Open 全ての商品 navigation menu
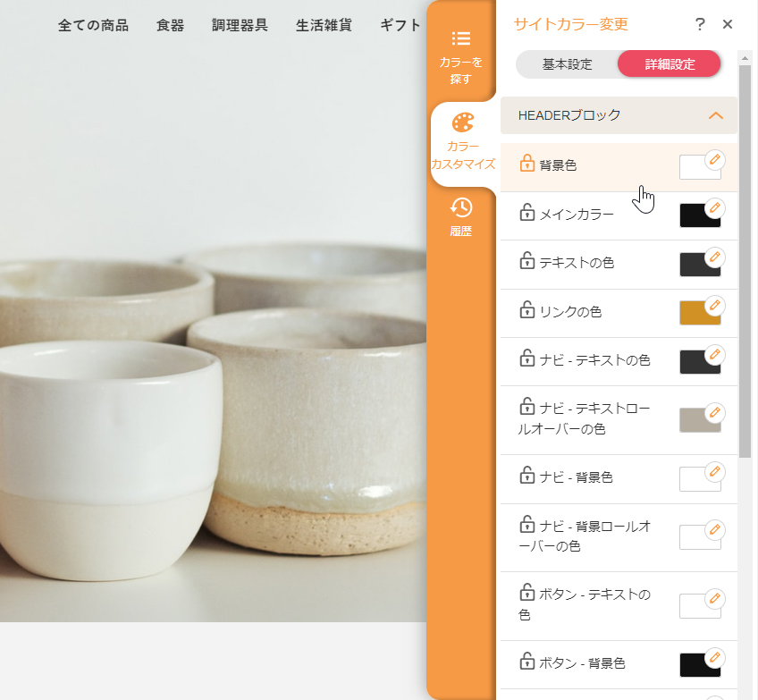Image resolution: width=758 pixels, height=700 pixels. click(x=93, y=25)
